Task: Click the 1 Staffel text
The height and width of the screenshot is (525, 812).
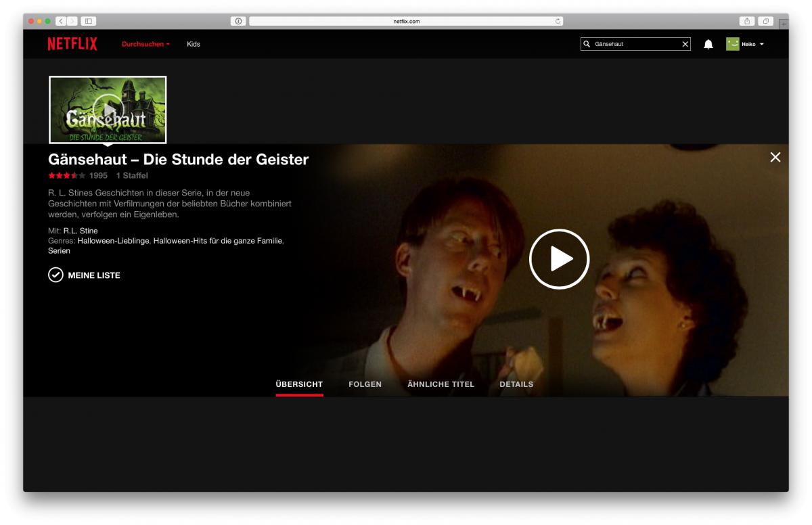Action: 132,175
